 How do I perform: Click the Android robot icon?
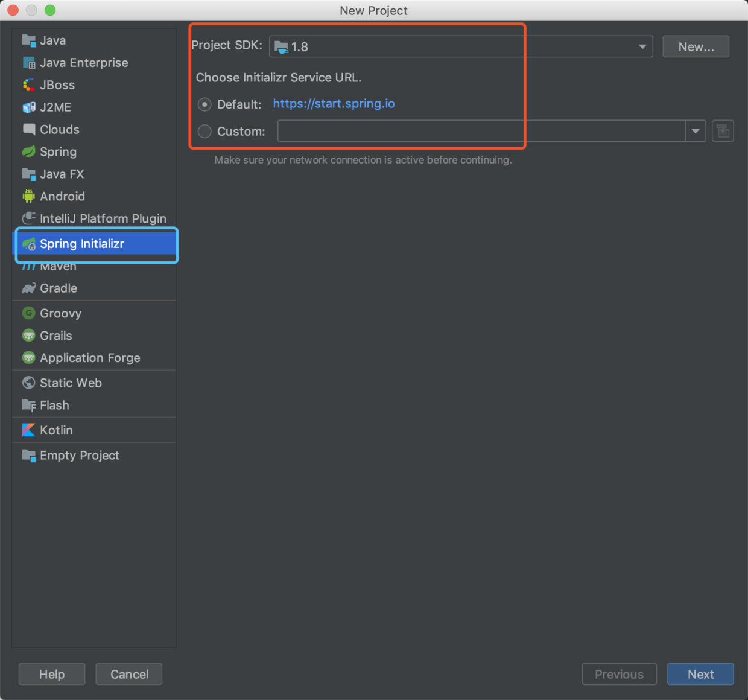(28, 196)
